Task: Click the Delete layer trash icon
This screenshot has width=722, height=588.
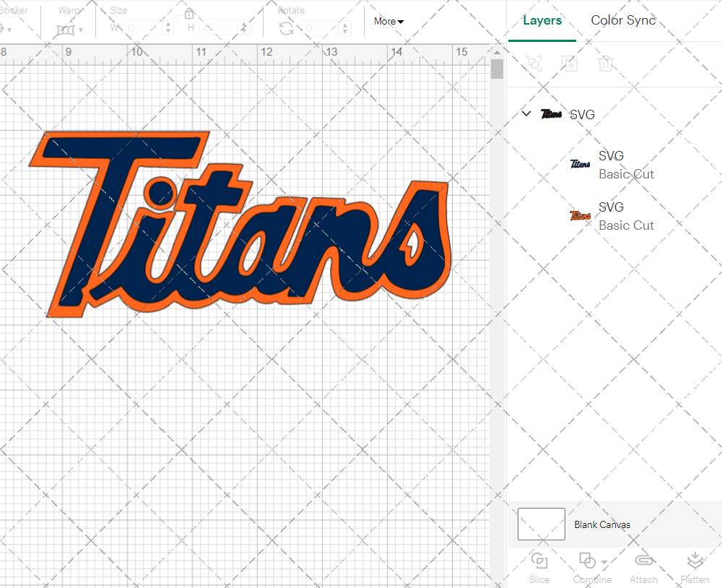Action: (x=606, y=64)
